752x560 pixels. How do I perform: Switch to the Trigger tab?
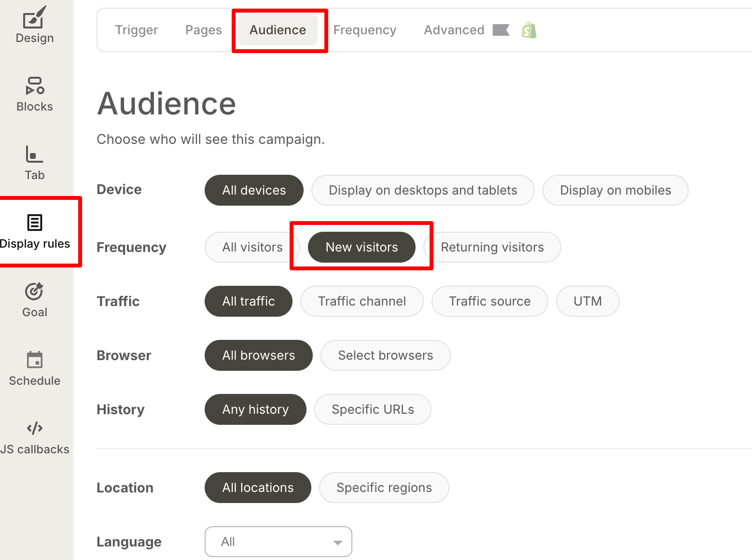[137, 30]
